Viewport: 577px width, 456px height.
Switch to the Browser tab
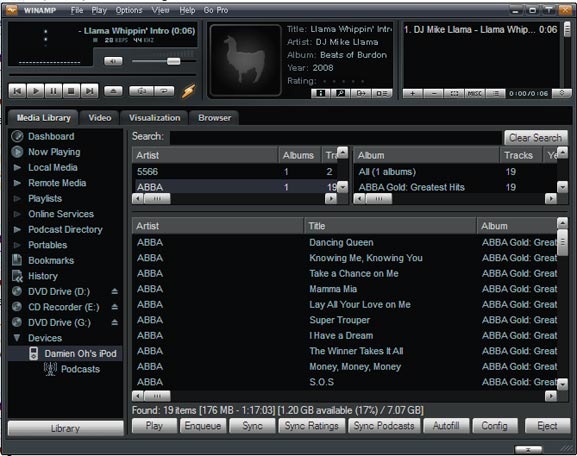215,118
